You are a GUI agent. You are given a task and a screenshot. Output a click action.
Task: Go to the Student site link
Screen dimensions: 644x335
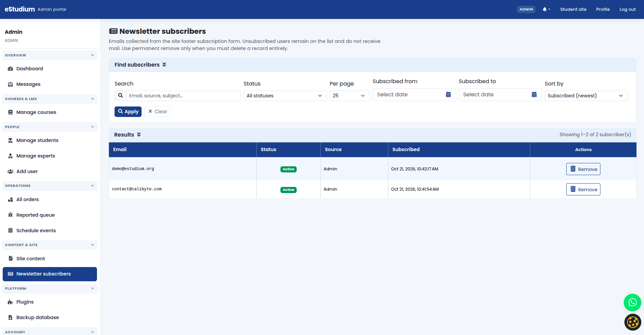573,9
